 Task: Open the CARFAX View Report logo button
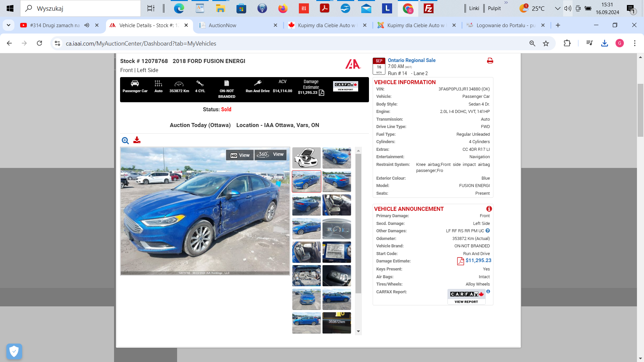pos(467,297)
